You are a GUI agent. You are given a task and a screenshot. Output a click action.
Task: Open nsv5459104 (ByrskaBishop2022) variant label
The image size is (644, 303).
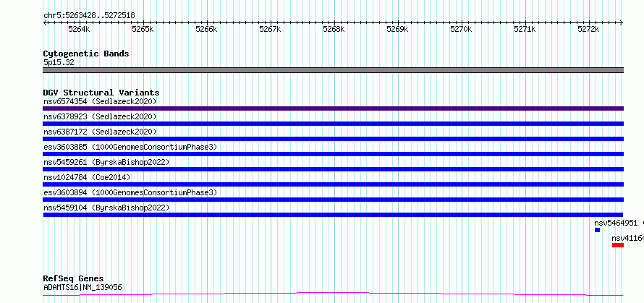click(106, 208)
